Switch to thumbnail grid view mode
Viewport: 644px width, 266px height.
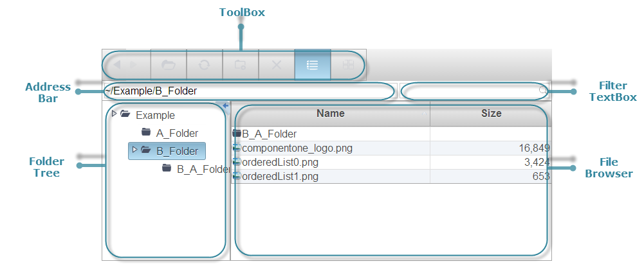click(x=347, y=65)
